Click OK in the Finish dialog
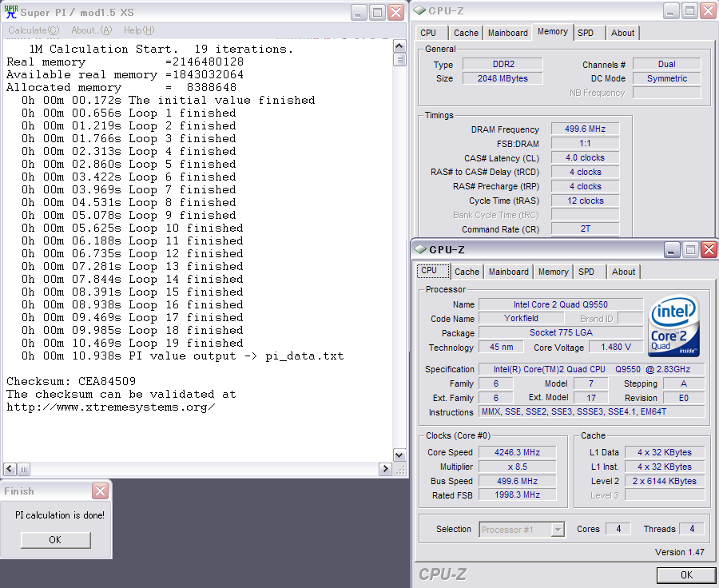 coord(55,540)
